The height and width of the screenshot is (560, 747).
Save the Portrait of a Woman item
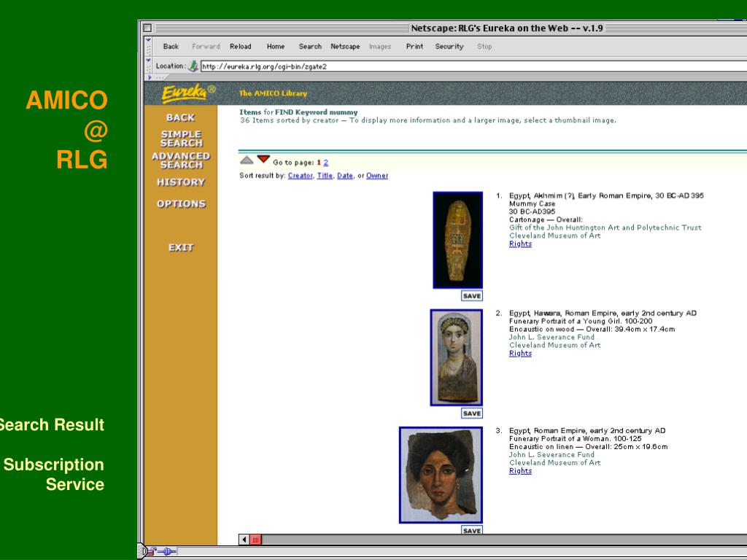tap(472, 530)
